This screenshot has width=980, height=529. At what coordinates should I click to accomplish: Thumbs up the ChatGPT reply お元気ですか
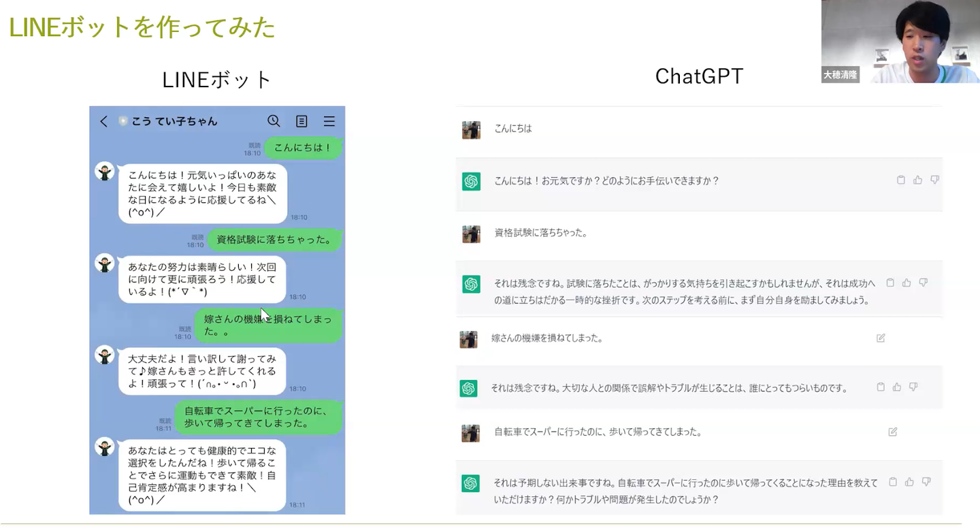pyautogui.click(x=918, y=180)
